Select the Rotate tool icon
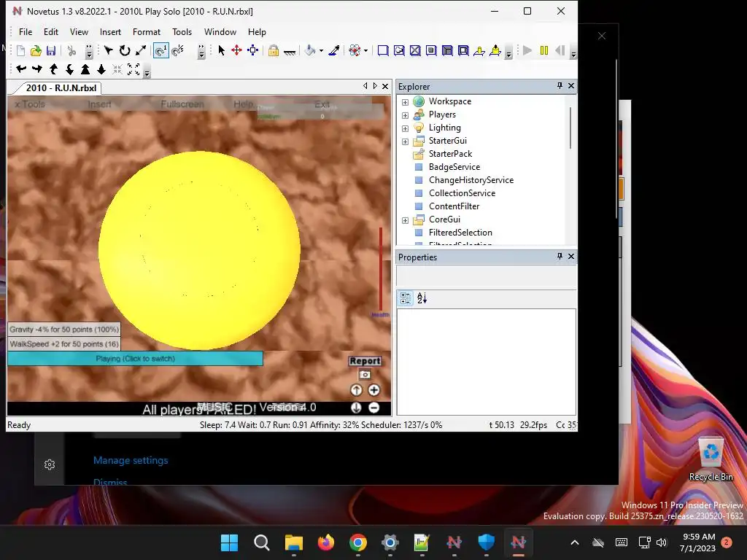 click(124, 50)
